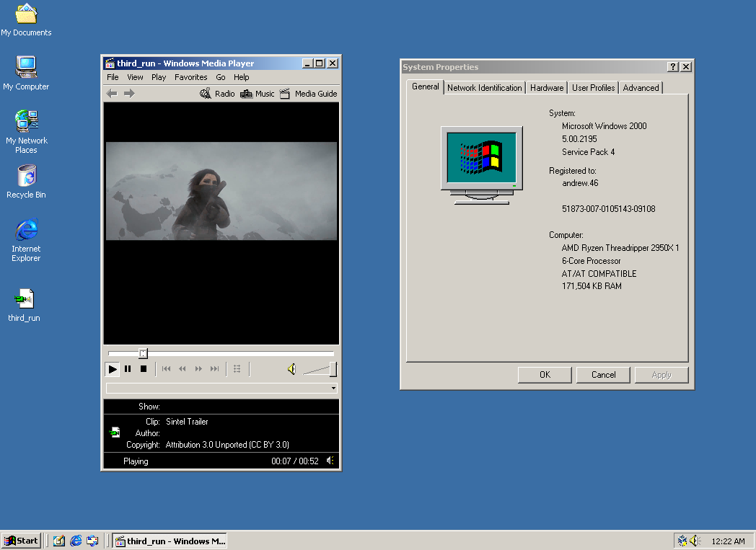Rewind the Sintel Trailer clip
This screenshot has height=550, width=756.
click(183, 369)
